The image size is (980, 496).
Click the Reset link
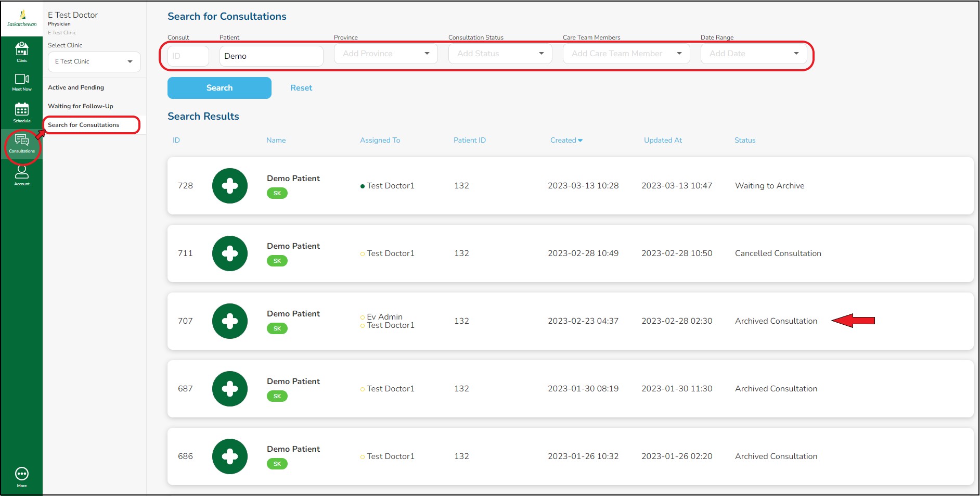coord(301,88)
